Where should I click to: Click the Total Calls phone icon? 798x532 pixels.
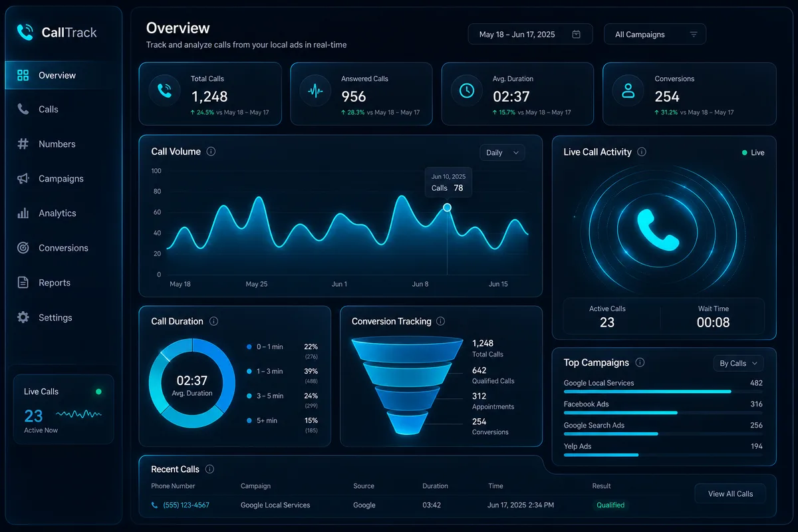(164, 91)
